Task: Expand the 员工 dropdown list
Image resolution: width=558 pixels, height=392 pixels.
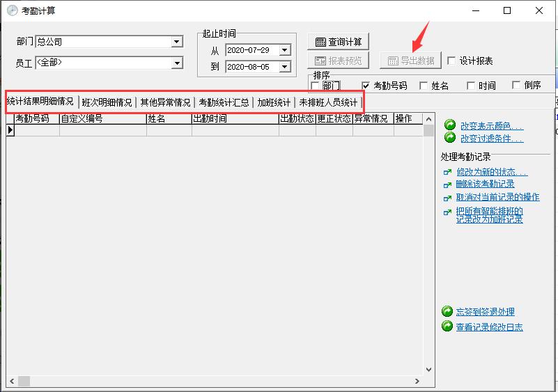Action: tap(177, 63)
